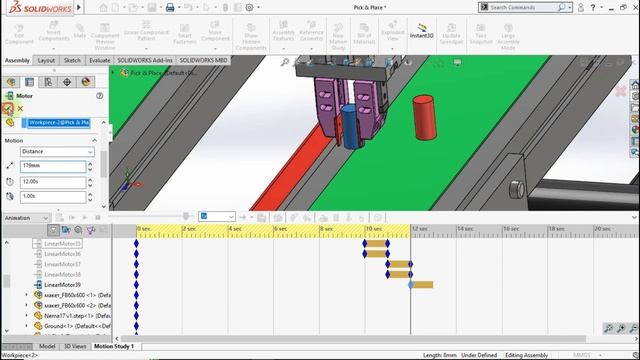Toggle the Instant3D tool
Image resolution: width=640 pixels, height=360 pixels.
pyautogui.click(x=422, y=31)
